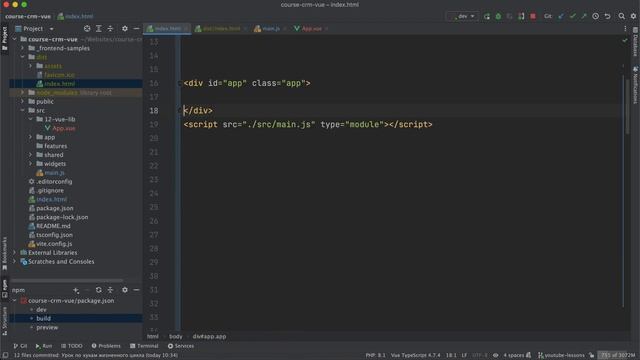Select Scratches and Consoles node
The width and height of the screenshot is (640, 360).
click(61, 262)
